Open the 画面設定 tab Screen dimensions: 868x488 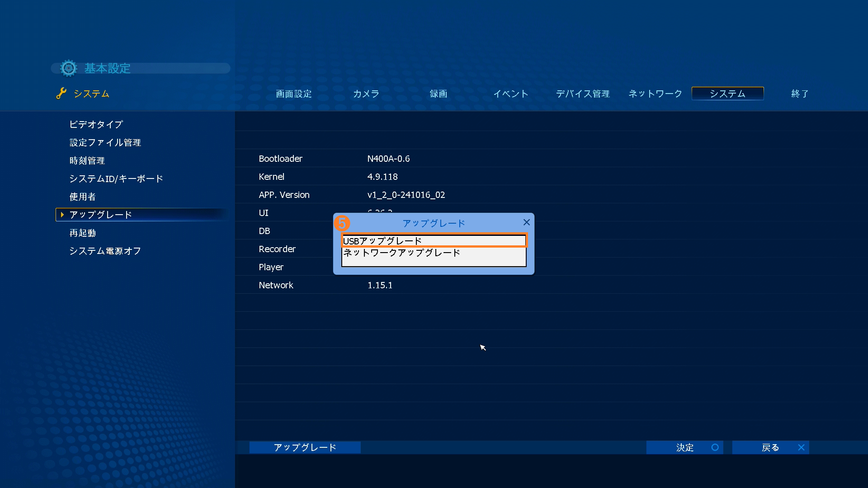(294, 94)
